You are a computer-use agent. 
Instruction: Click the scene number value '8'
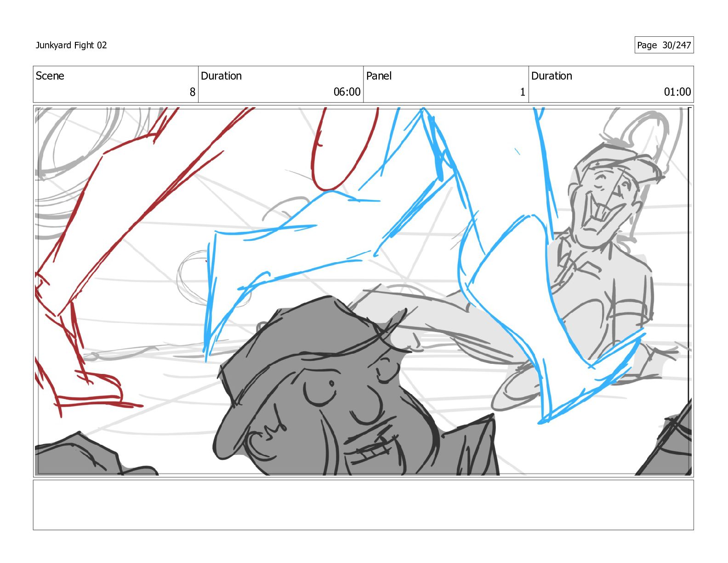coord(193,92)
